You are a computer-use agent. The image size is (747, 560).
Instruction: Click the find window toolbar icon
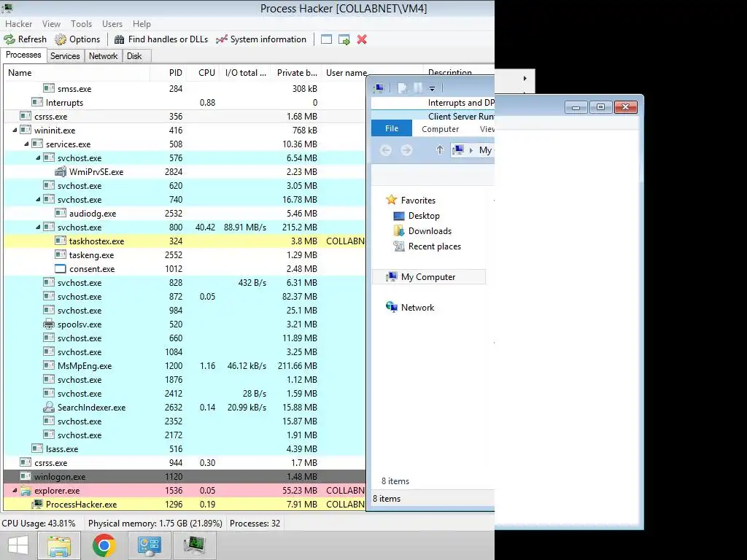[326, 39]
